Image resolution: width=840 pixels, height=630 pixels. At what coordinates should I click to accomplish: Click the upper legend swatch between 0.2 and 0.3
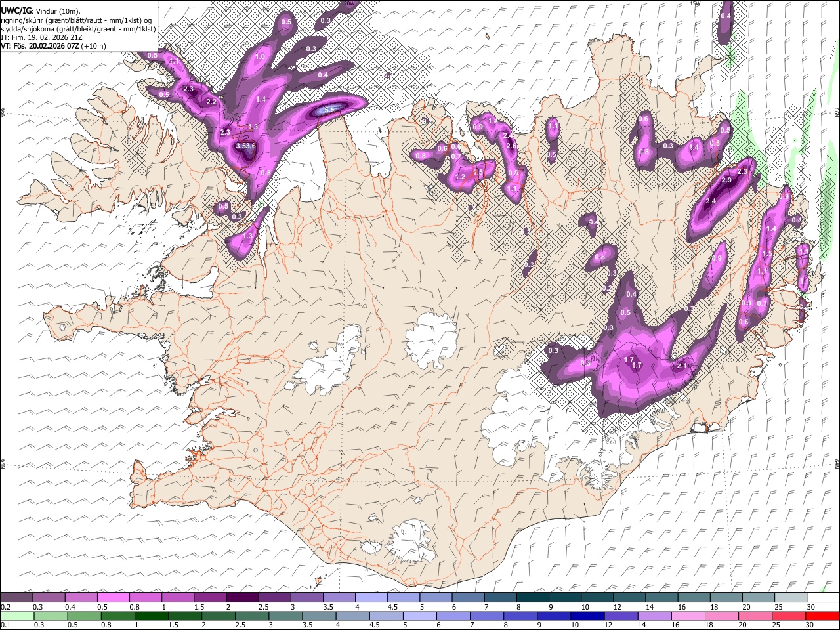tap(16, 598)
